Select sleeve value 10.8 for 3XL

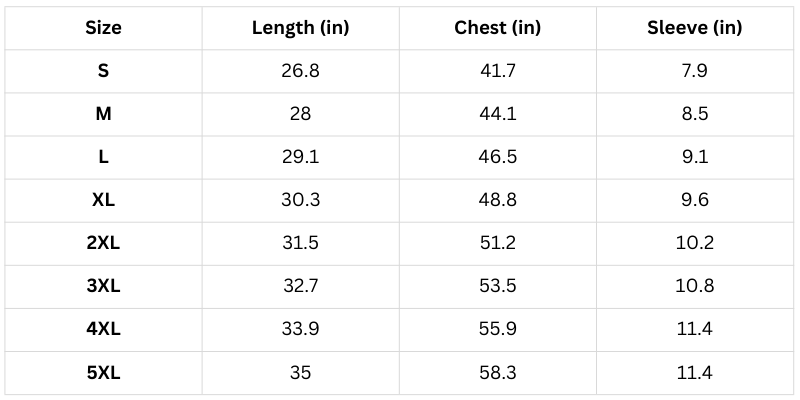pyautogui.click(x=694, y=286)
